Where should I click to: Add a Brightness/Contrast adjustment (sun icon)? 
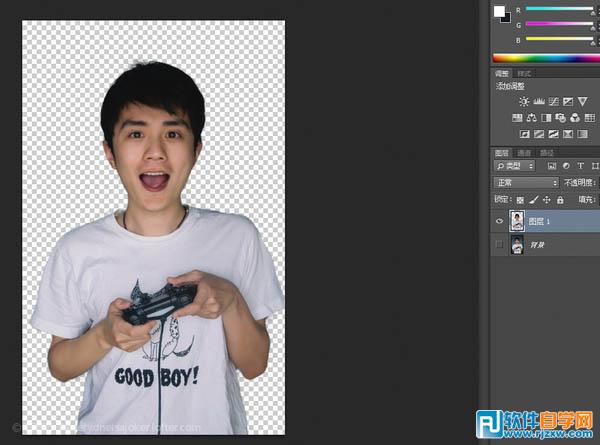pyautogui.click(x=524, y=101)
